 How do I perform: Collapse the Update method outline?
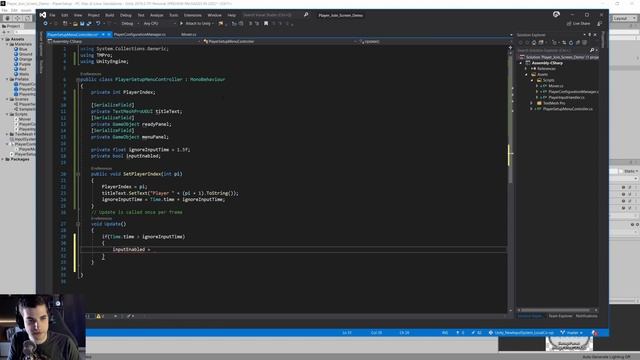(x=78, y=224)
